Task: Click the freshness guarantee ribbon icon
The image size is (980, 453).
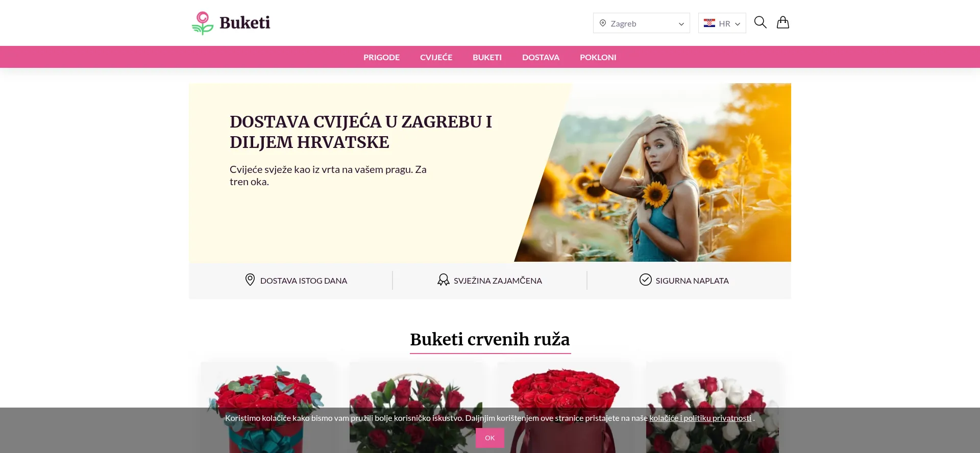Action: [443, 280]
